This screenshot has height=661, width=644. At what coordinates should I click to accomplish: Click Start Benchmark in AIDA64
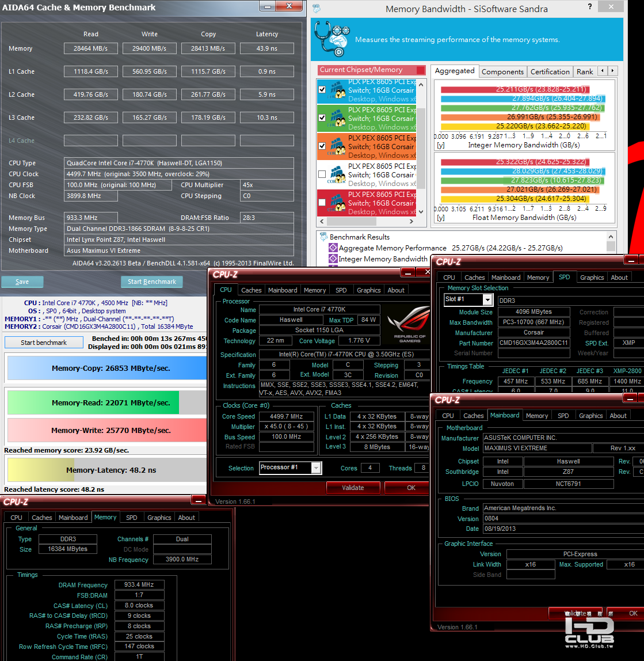[x=152, y=282]
